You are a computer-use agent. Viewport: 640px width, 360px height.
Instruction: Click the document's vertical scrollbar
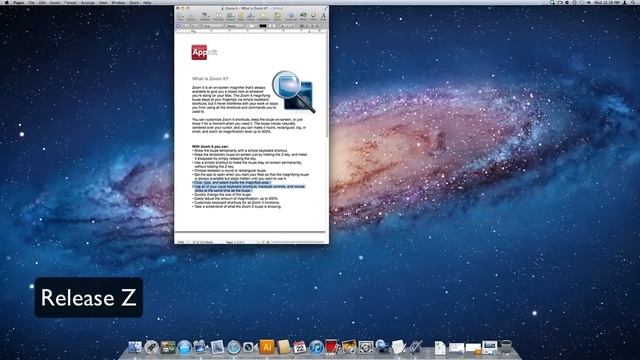pyautogui.click(x=327, y=86)
